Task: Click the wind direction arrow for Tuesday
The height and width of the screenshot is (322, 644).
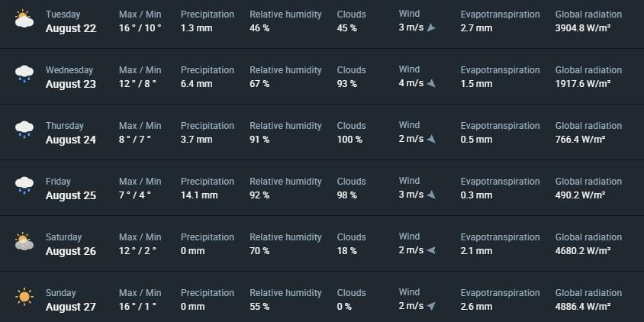Action: click(431, 27)
